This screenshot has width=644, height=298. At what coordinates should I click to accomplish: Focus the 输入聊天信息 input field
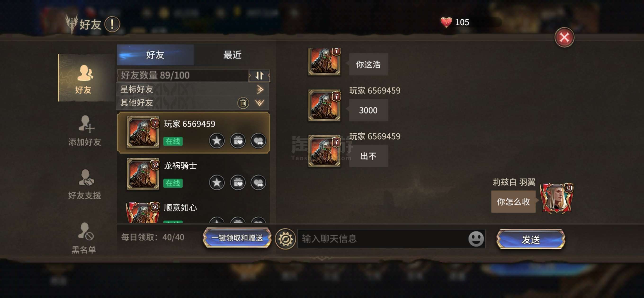383,239
